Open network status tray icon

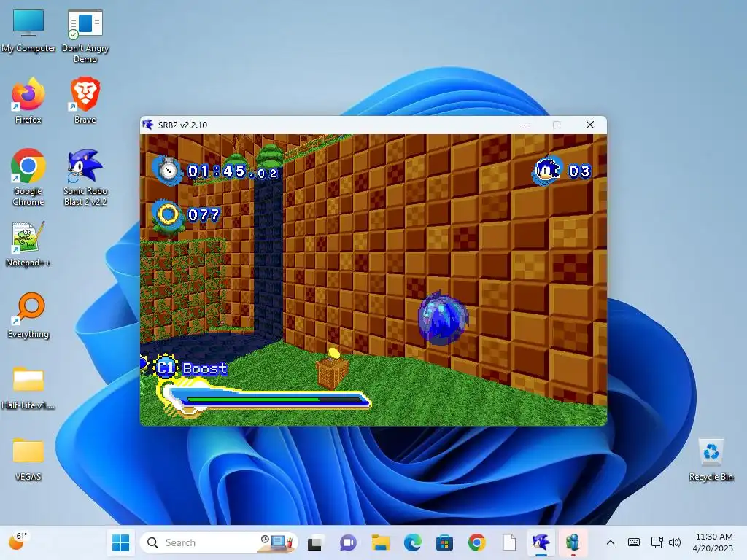(657, 542)
